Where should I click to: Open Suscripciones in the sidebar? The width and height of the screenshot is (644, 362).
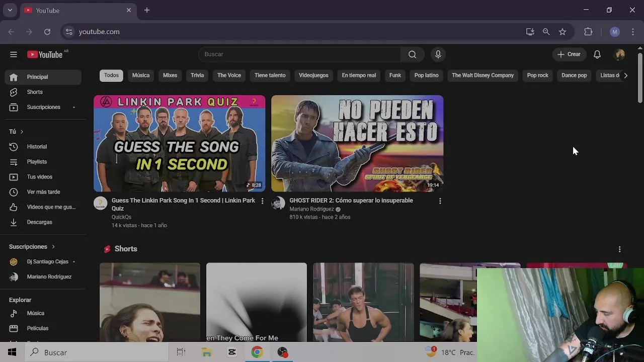43,107
